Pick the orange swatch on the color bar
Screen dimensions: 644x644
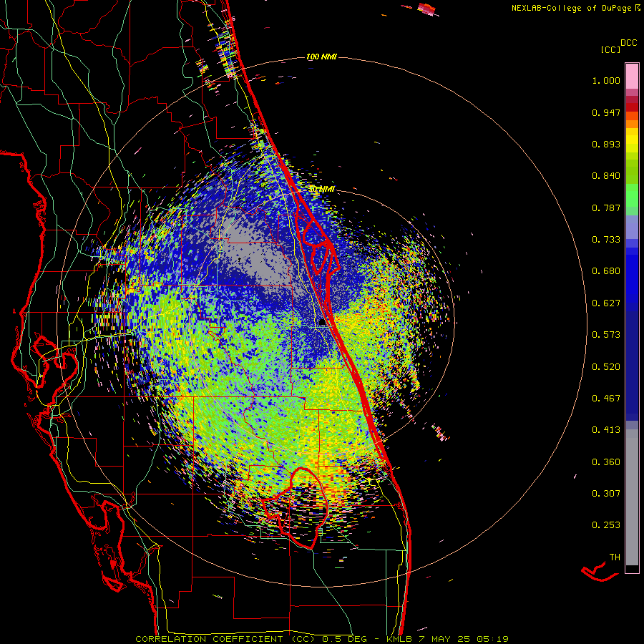point(632,124)
